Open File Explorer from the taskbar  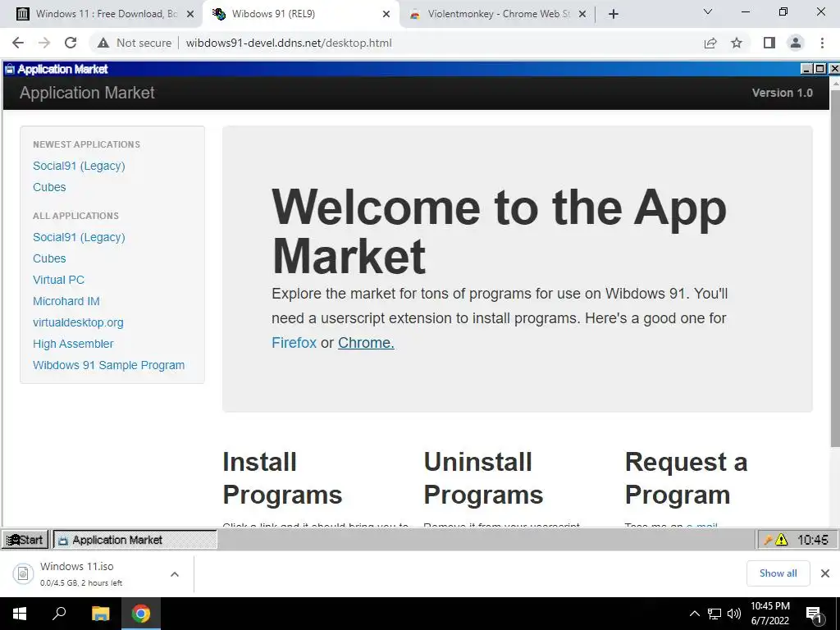[100, 614]
